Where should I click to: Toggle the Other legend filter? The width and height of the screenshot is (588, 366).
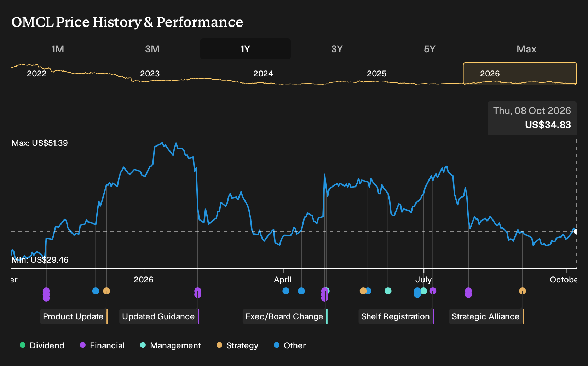(x=290, y=345)
